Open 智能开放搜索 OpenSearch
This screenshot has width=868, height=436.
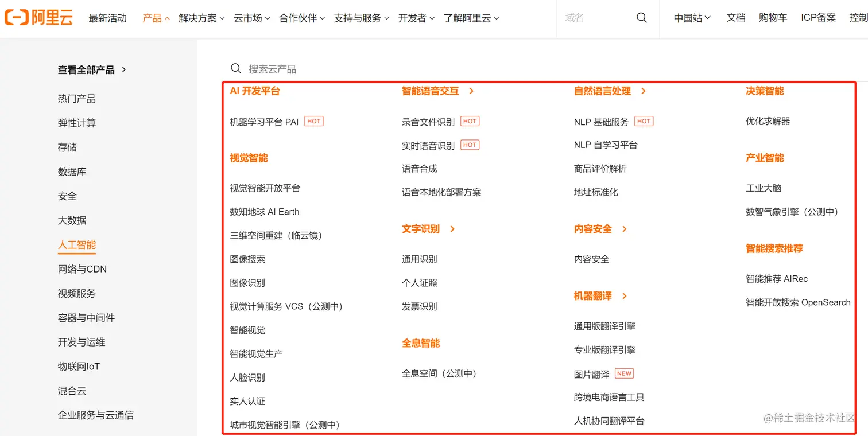click(x=798, y=302)
